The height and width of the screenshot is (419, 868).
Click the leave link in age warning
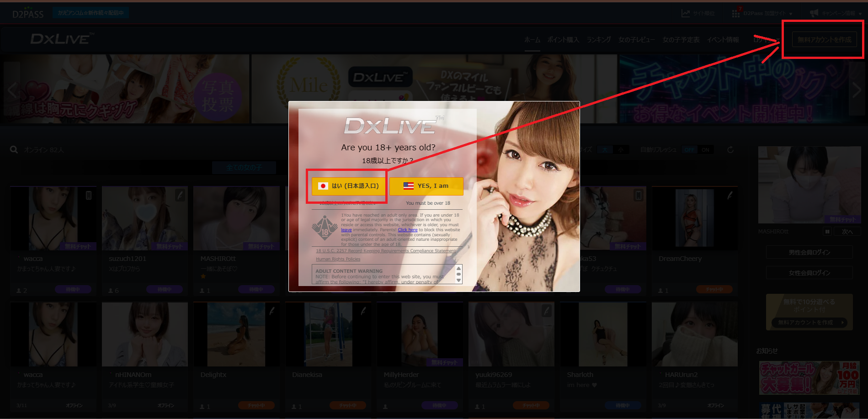346,230
